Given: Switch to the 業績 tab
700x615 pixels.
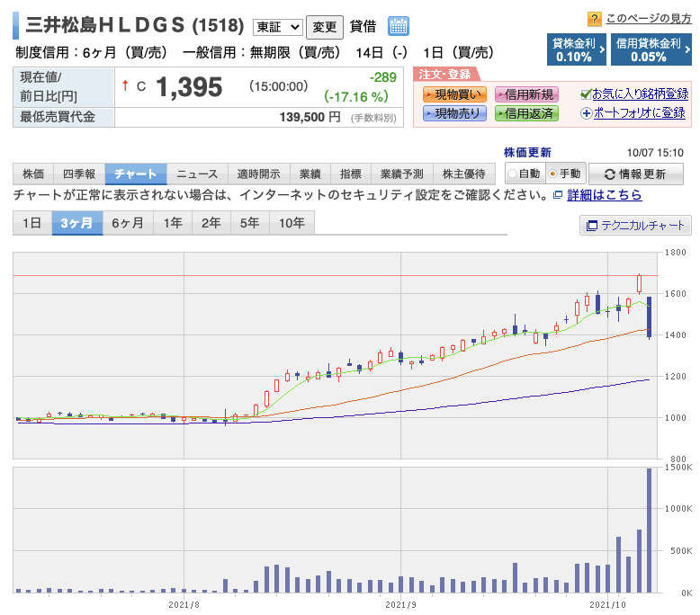Looking at the screenshot, I should (310, 174).
